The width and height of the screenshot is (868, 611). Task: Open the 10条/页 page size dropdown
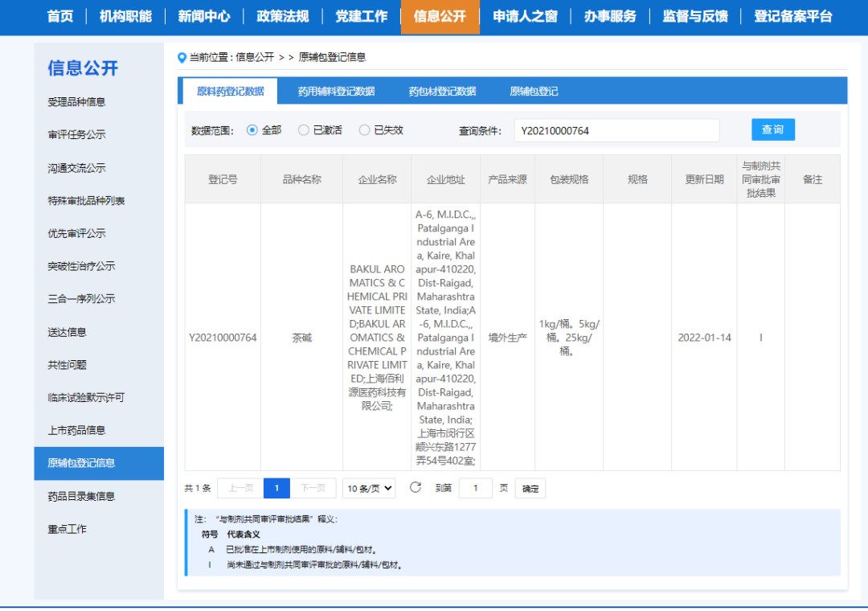click(x=369, y=488)
